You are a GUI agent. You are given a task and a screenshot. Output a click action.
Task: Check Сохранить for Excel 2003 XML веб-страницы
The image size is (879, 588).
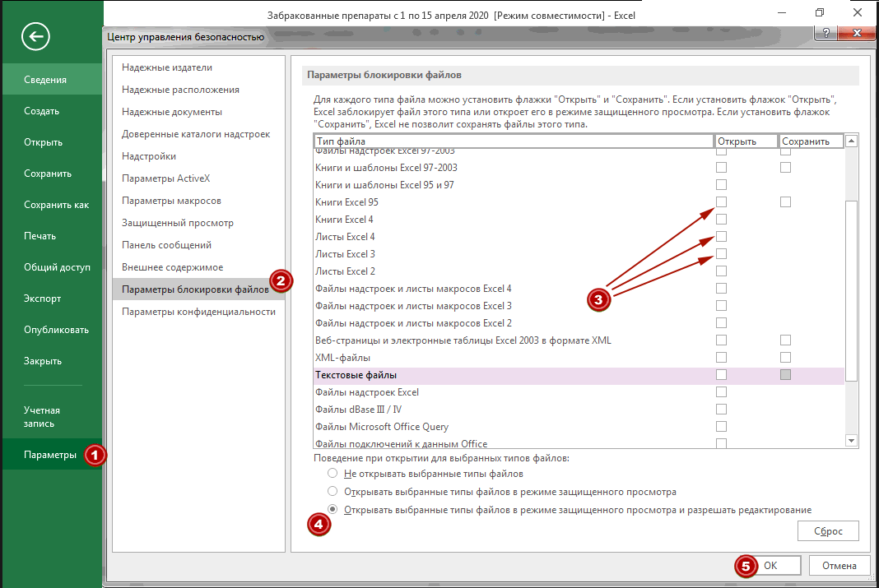pos(785,340)
